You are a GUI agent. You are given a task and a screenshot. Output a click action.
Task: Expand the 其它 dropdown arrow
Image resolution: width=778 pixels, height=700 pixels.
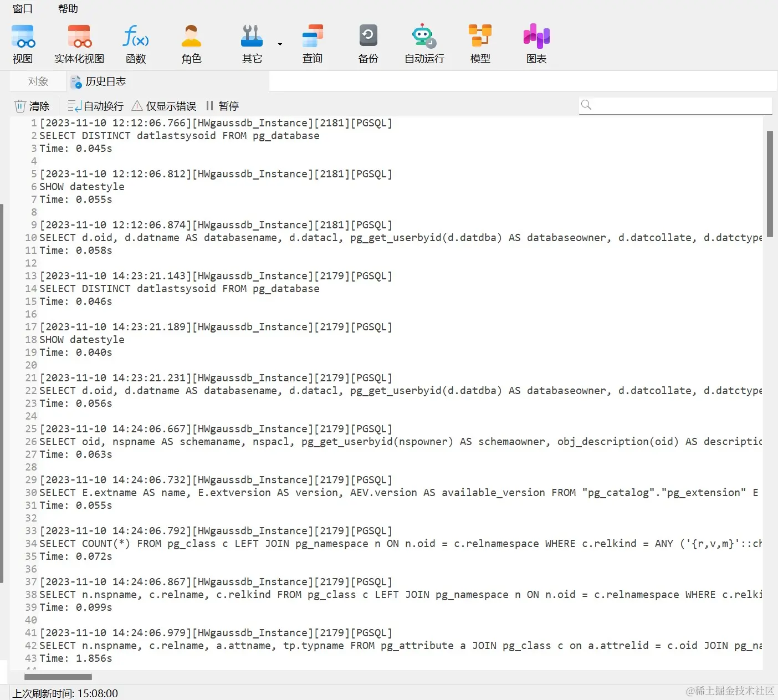coord(280,44)
